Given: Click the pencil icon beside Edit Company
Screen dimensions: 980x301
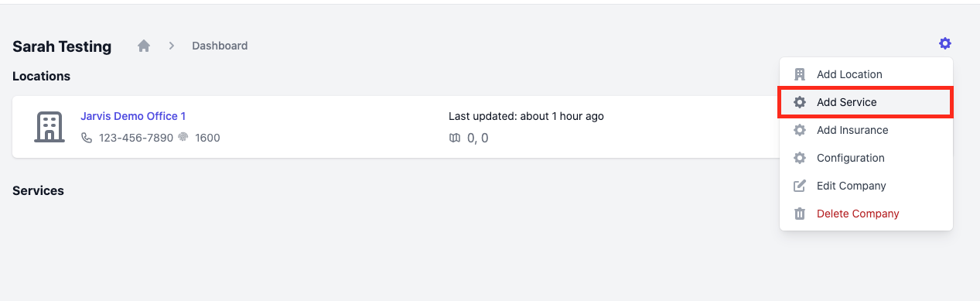Looking at the screenshot, I should 800,186.
